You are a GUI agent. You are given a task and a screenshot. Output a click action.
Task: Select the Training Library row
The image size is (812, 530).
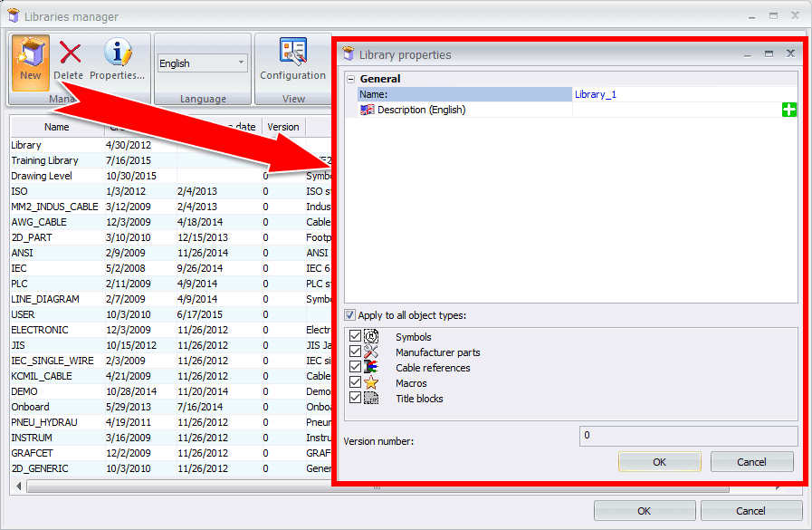(x=45, y=160)
